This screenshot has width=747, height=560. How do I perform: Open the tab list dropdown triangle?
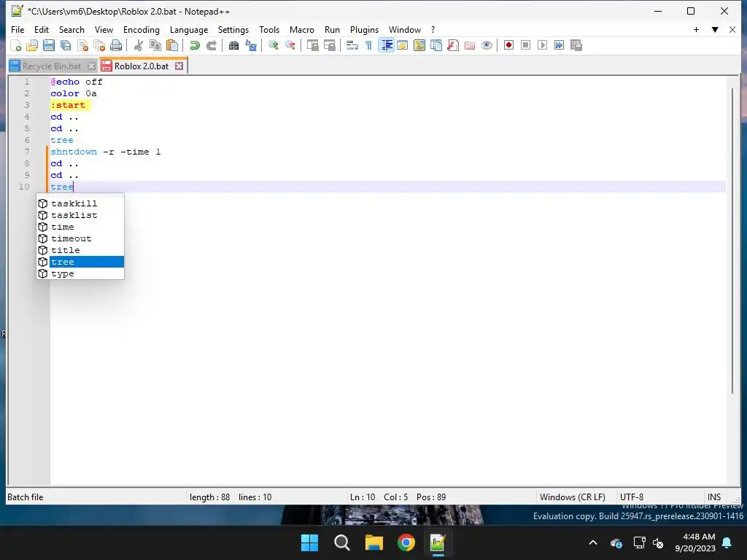(x=715, y=29)
